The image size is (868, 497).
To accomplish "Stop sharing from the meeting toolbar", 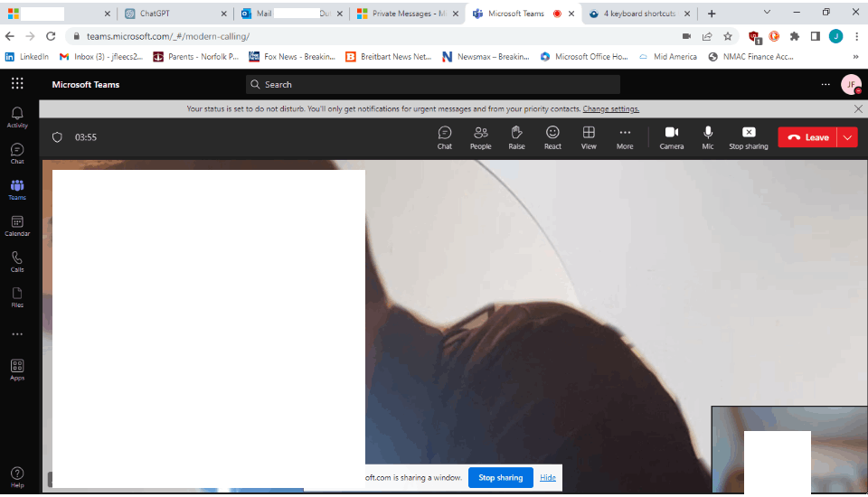I will (x=749, y=137).
